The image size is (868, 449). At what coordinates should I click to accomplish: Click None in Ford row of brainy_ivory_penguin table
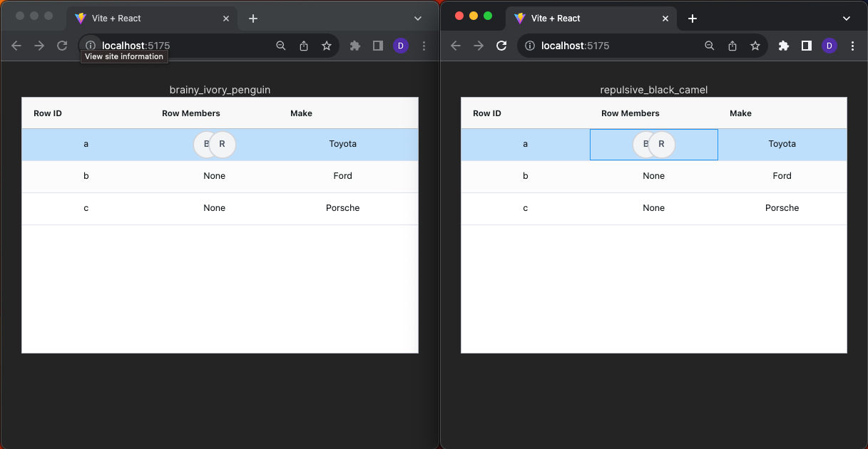click(x=215, y=176)
